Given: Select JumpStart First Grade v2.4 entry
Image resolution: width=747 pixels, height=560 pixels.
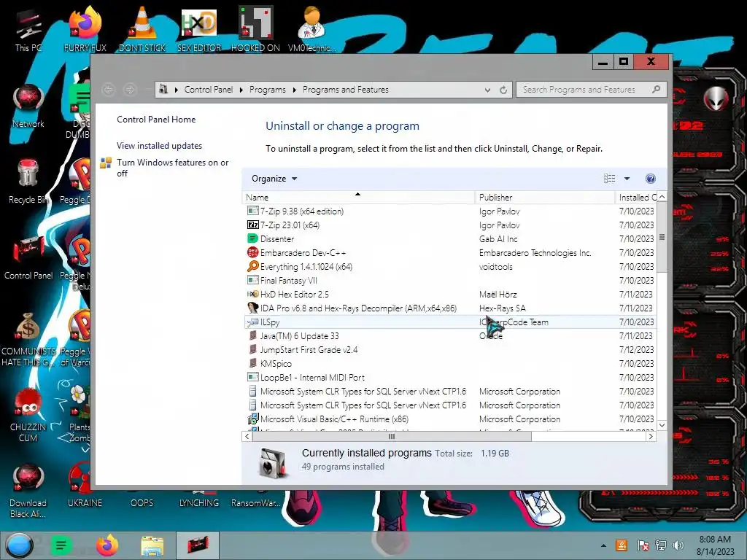Looking at the screenshot, I should point(449,349).
